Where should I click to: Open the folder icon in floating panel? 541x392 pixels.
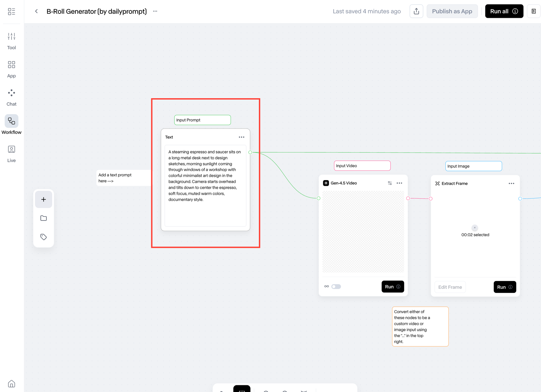click(44, 218)
